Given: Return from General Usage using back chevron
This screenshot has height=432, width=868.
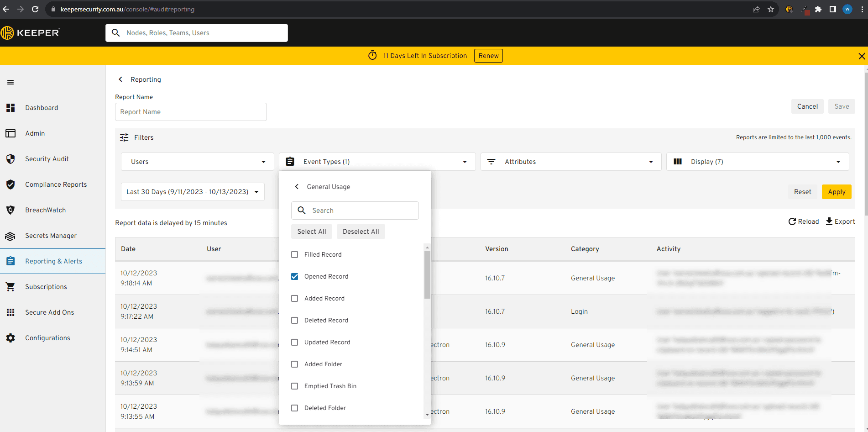Looking at the screenshot, I should click(297, 187).
